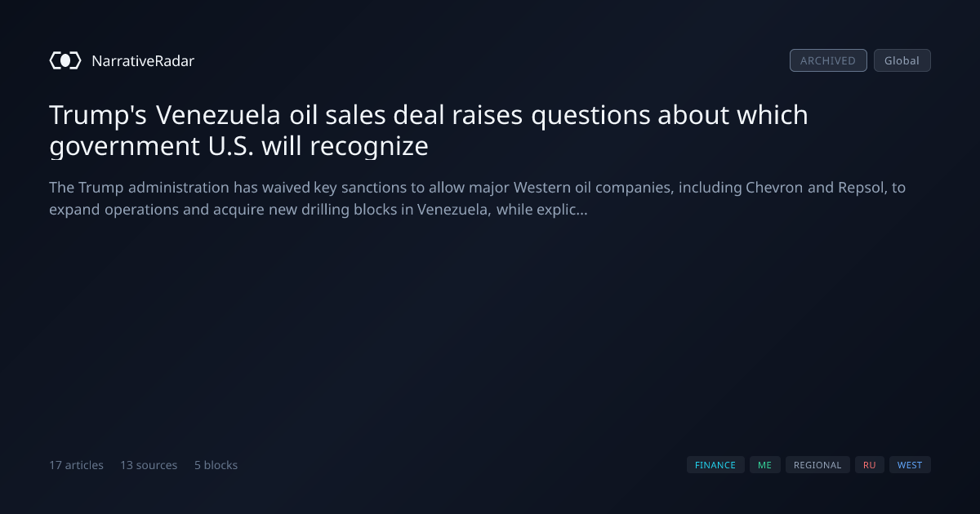Select the red RU block tag
The height and width of the screenshot is (514, 980).
869,465
